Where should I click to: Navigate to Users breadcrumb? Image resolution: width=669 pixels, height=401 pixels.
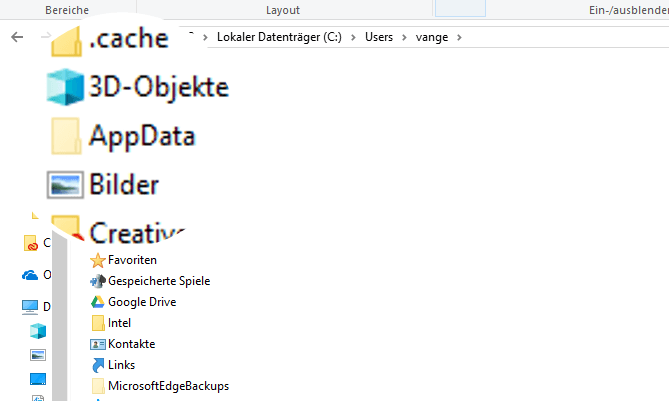pos(379,38)
